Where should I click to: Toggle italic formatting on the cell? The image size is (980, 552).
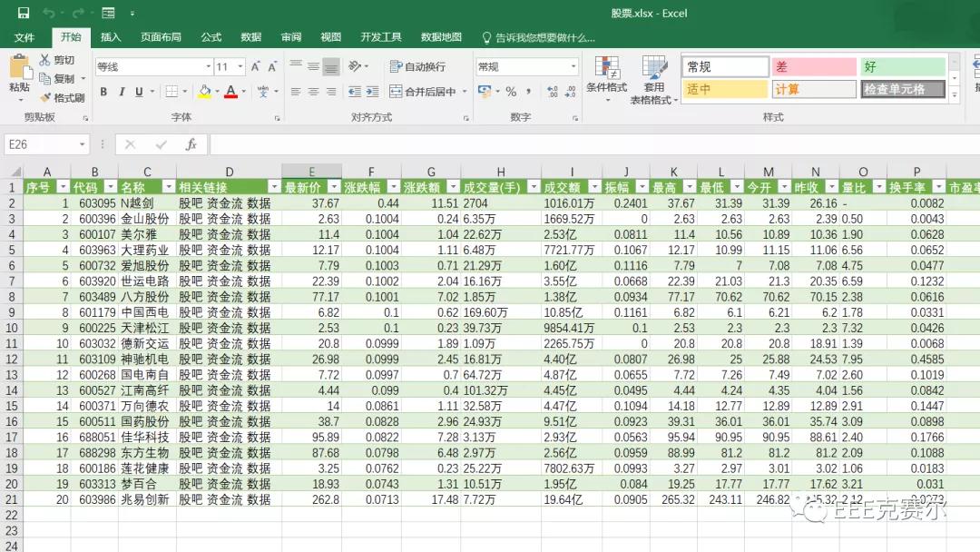point(121,90)
